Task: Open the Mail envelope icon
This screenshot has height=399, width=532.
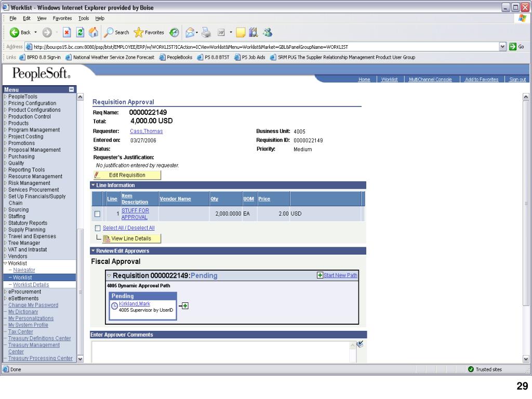Action: pos(189,33)
